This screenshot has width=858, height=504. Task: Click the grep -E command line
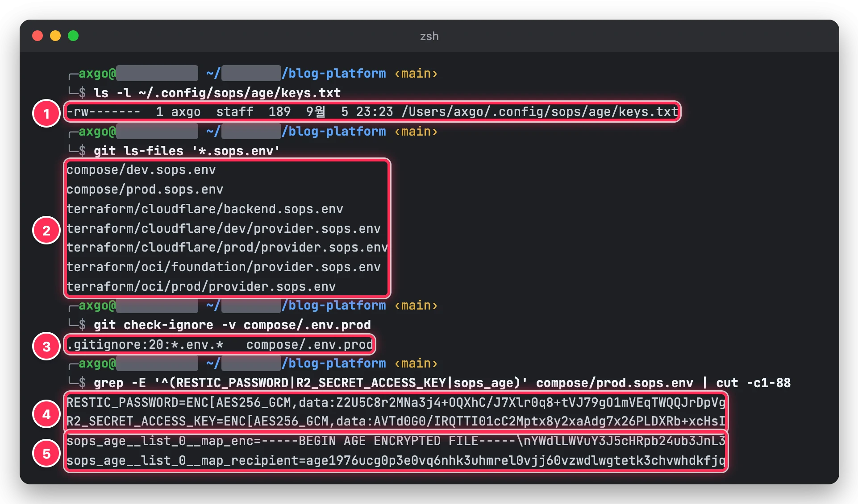pyautogui.click(x=442, y=383)
